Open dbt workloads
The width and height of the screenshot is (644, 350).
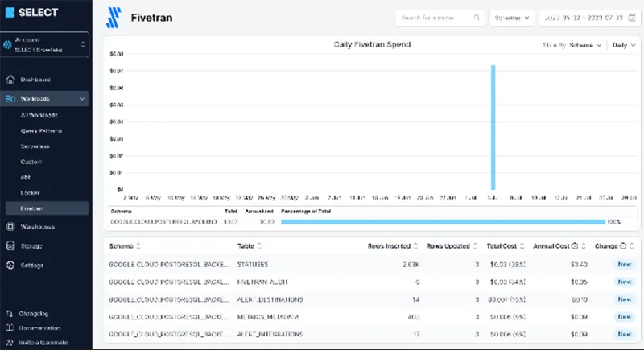26,178
